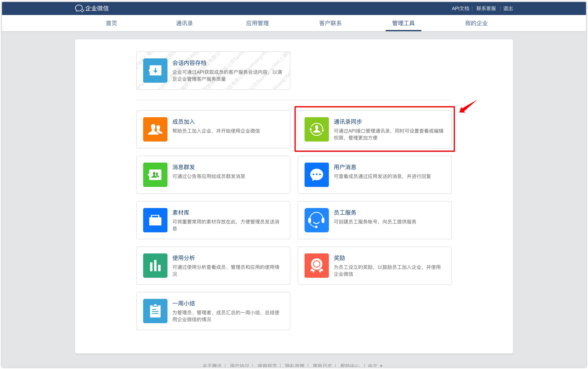Open the 一周小结 title link

183,303
